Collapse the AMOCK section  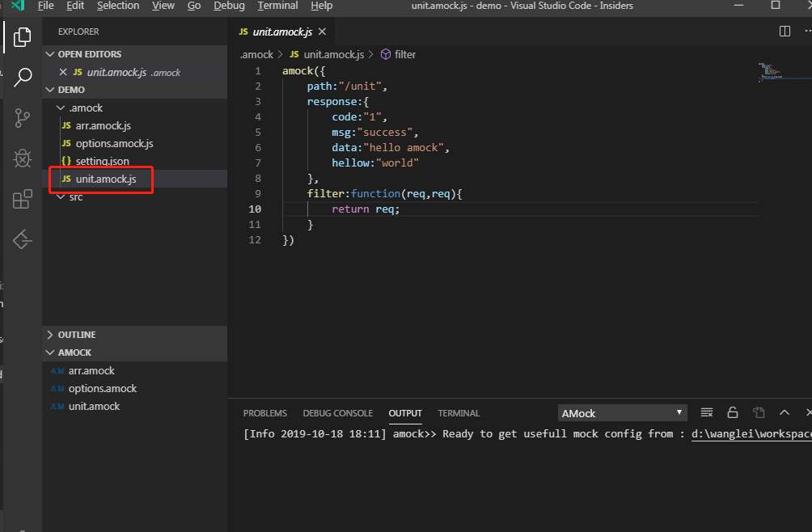pyautogui.click(x=134, y=352)
